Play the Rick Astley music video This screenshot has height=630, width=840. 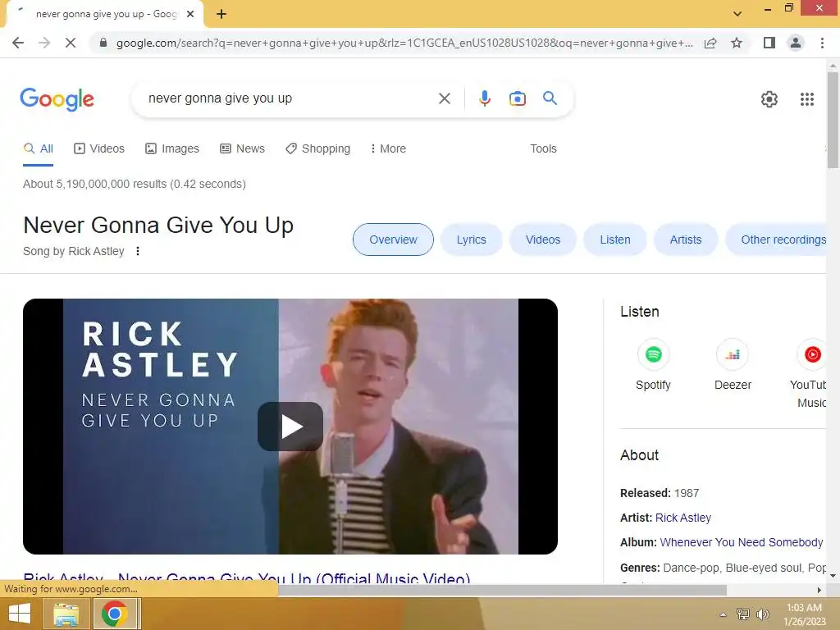coord(290,427)
